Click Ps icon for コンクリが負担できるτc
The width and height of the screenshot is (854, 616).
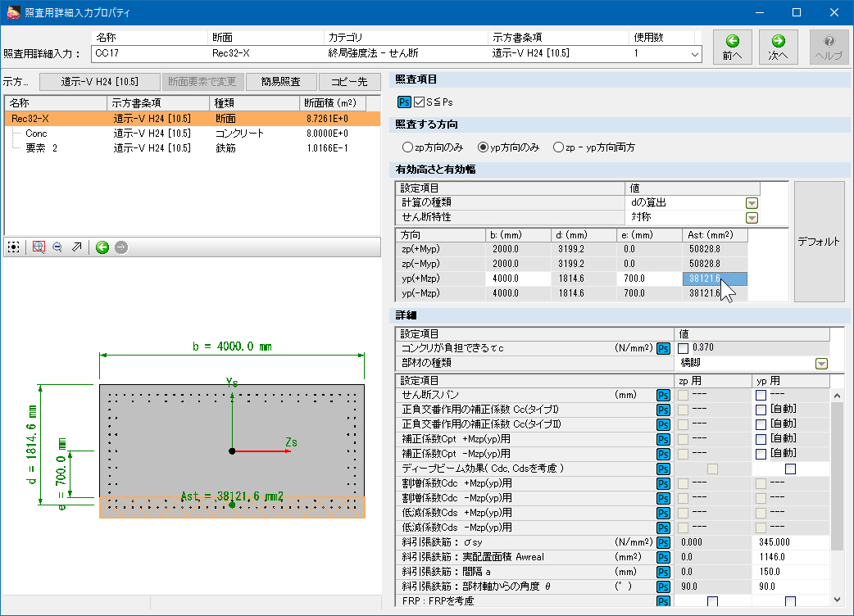click(663, 348)
